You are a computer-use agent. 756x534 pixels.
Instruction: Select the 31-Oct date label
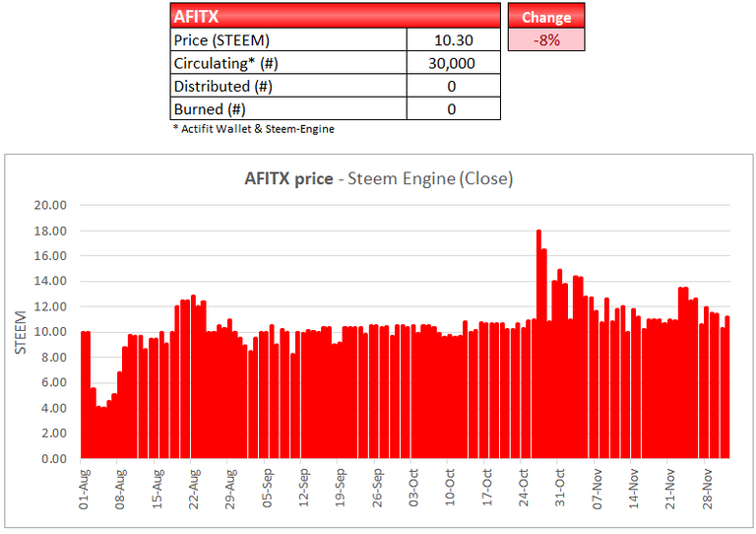click(560, 488)
